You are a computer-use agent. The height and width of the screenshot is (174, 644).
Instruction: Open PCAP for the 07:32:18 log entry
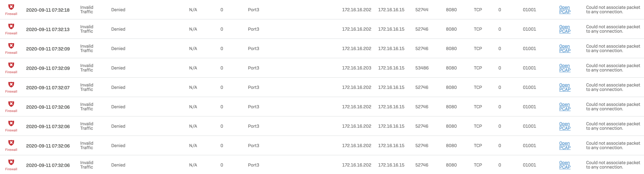click(x=565, y=10)
